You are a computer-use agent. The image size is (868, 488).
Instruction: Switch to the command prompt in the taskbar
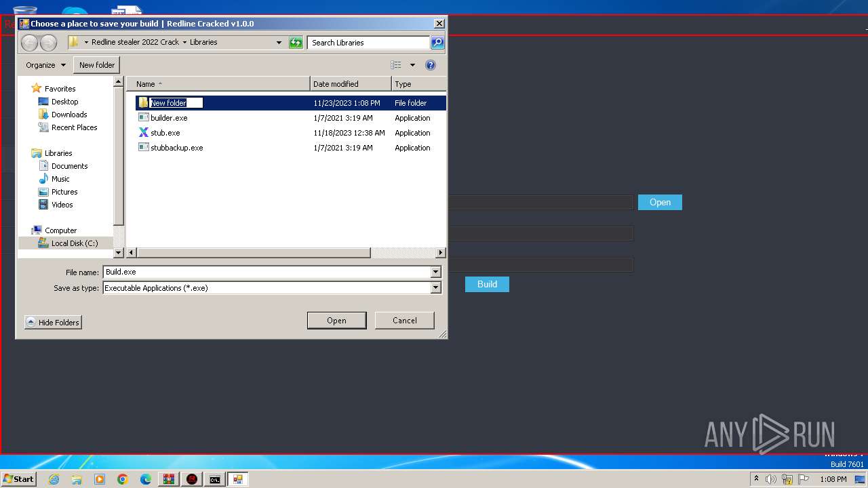coord(215,479)
